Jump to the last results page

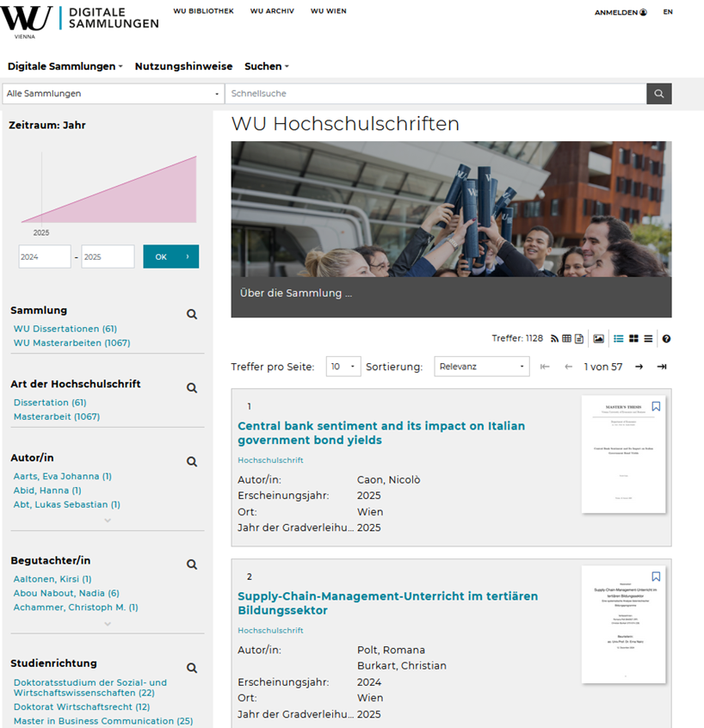click(661, 367)
